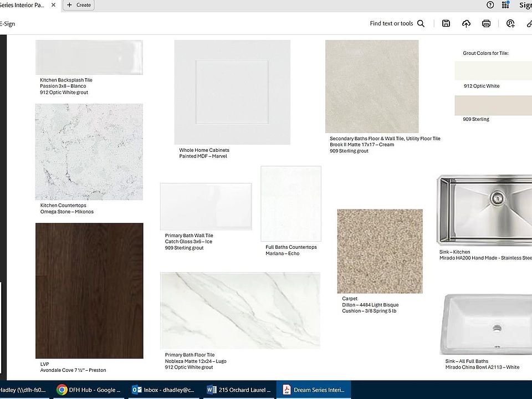Select the 909 Sterling grout swatch
532x399 pixels.
point(493,105)
